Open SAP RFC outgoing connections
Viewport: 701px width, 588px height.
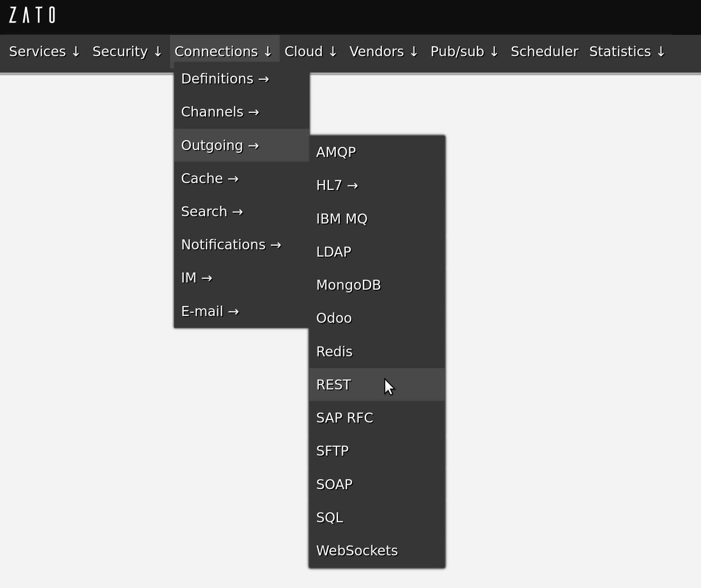click(x=344, y=418)
